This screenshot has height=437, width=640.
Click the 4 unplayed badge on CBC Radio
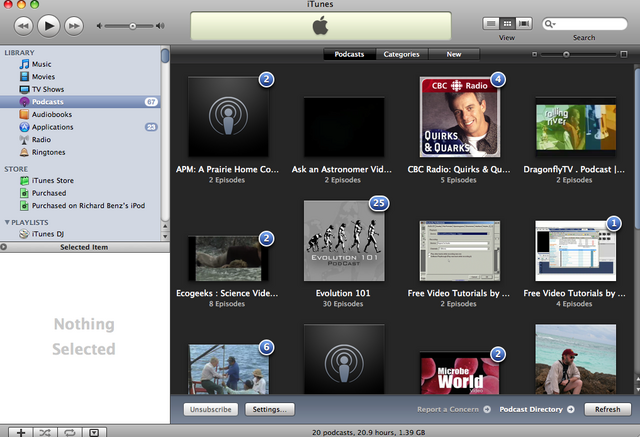(498, 80)
